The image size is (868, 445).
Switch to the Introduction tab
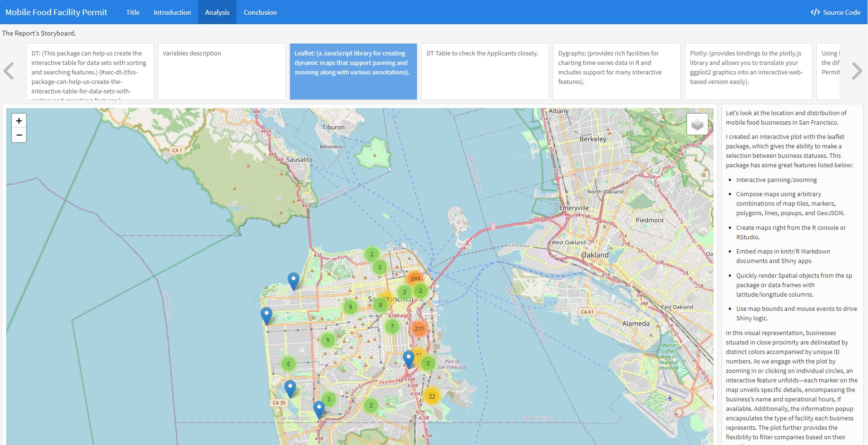pos(172,12)
